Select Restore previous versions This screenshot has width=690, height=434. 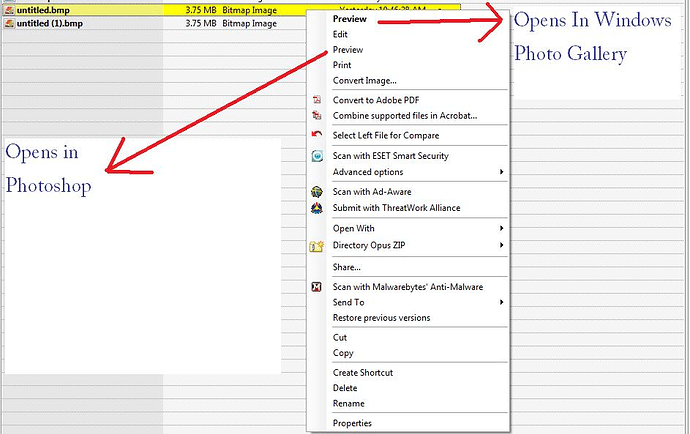click(x=381, y=318)
